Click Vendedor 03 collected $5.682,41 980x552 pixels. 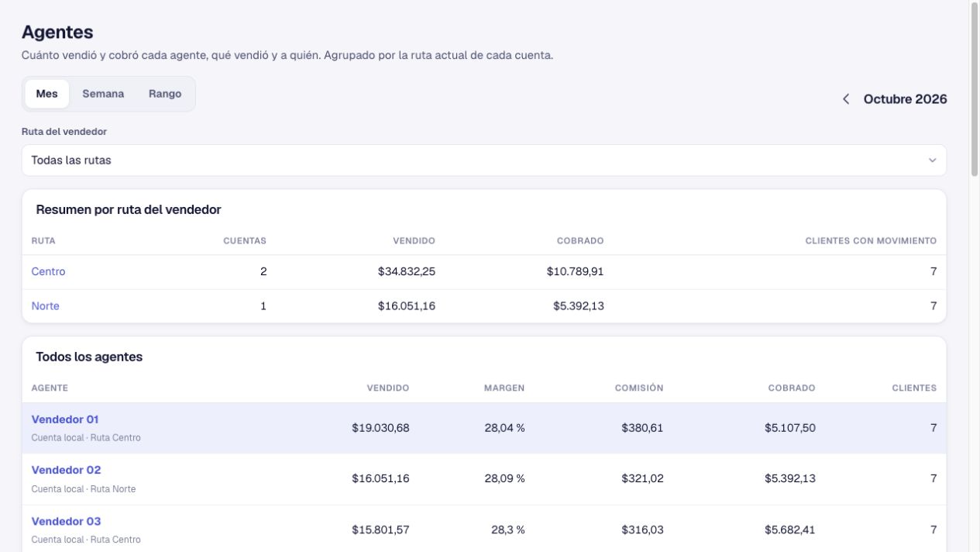point(790,530)
